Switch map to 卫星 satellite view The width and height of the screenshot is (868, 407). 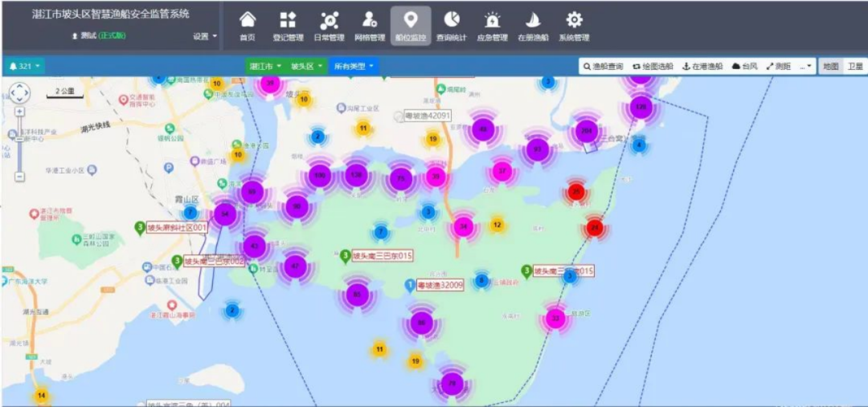pos(855,66)
